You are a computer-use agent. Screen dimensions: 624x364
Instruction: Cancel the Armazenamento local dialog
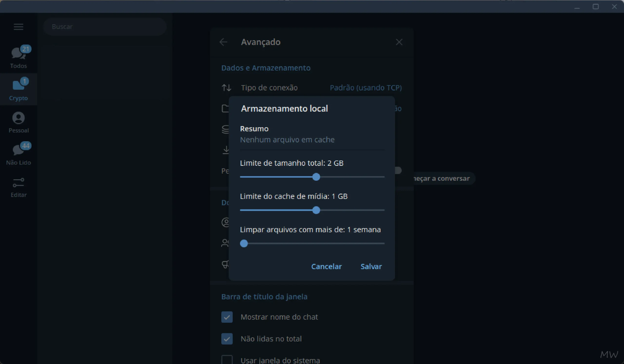click(326, 266)
